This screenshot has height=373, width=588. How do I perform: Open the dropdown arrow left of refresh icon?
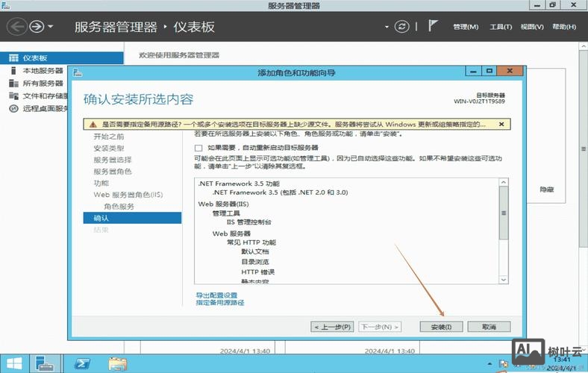(387, 27)
